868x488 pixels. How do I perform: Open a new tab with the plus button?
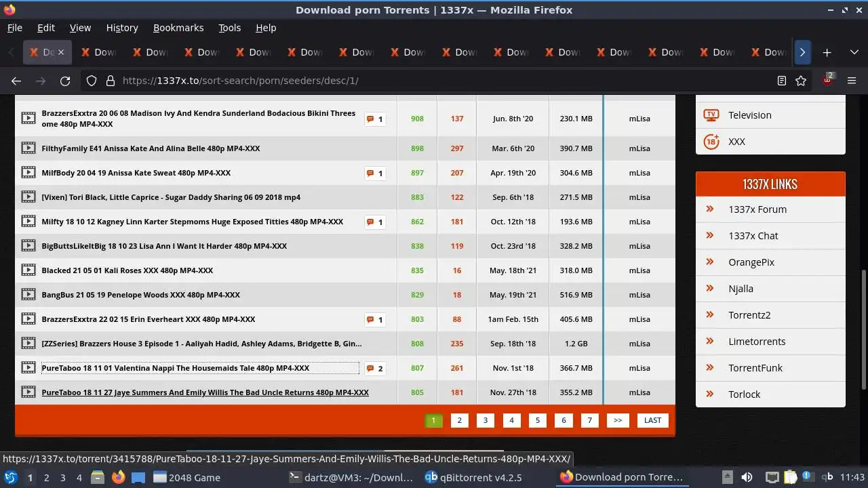tap(827, 52)
